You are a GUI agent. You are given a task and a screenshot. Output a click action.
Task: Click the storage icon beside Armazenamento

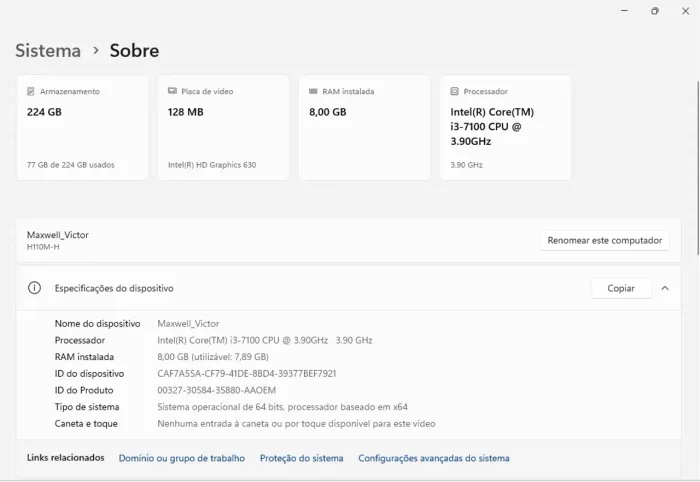click(x=30, y=91)
